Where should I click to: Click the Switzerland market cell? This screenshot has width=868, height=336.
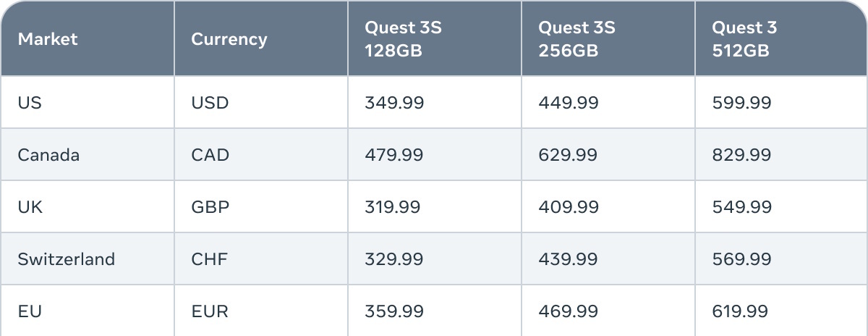[67, 259]
